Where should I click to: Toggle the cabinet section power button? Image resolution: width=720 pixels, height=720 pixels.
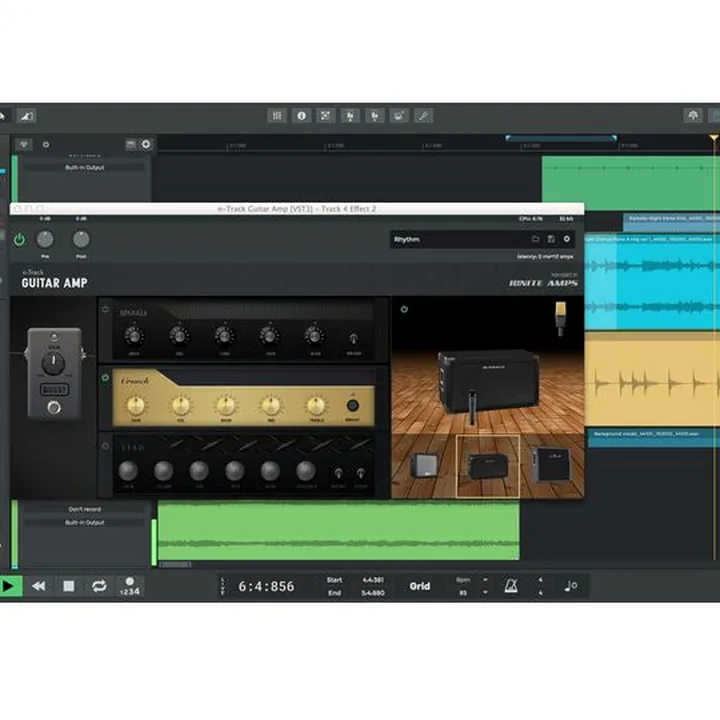[404, 309]
